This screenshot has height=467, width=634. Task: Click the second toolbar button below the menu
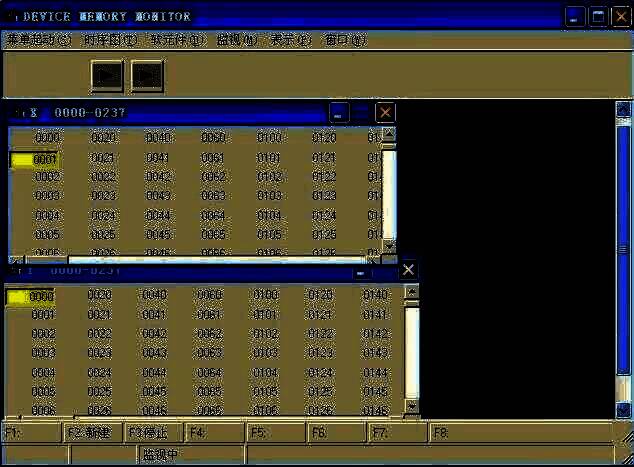[147, 75]
